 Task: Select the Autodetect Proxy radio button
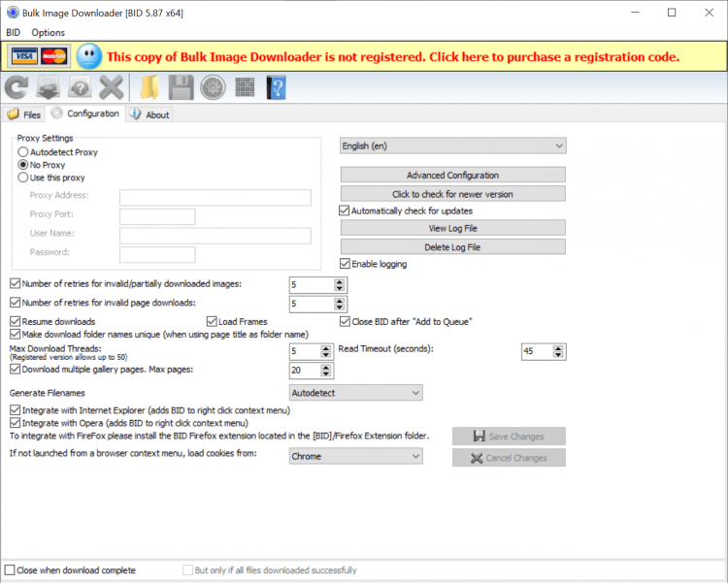pyautogui.click(x=23, y=152)
